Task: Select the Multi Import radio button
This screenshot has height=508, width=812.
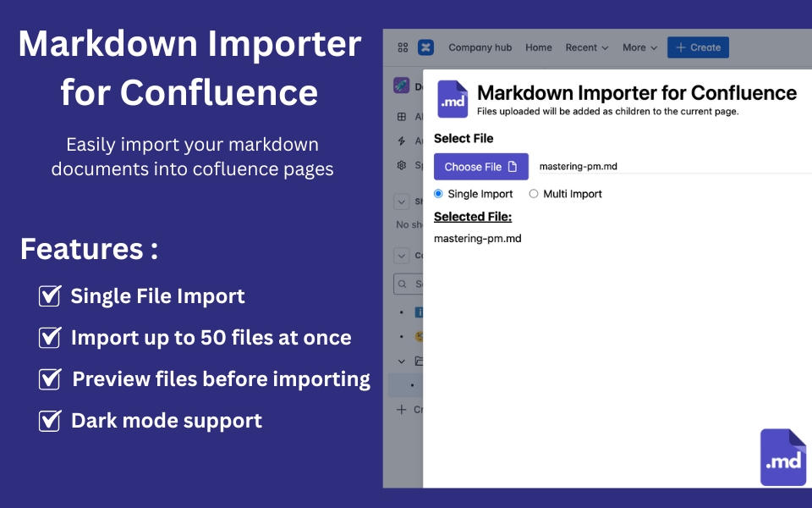Action: [533, 193]
